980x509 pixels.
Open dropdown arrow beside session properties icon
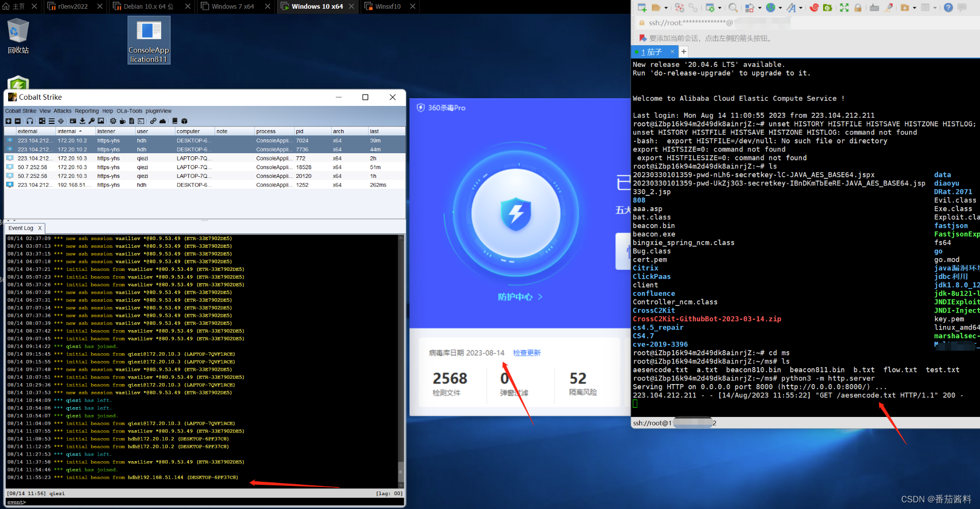[720, 8]
